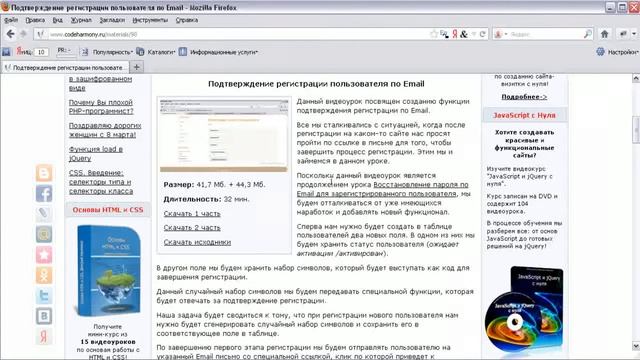Image resolution: width=640 pixels, height=360 pixels.
Task: Click into the Yandex search field
Action: coord(545,34)
